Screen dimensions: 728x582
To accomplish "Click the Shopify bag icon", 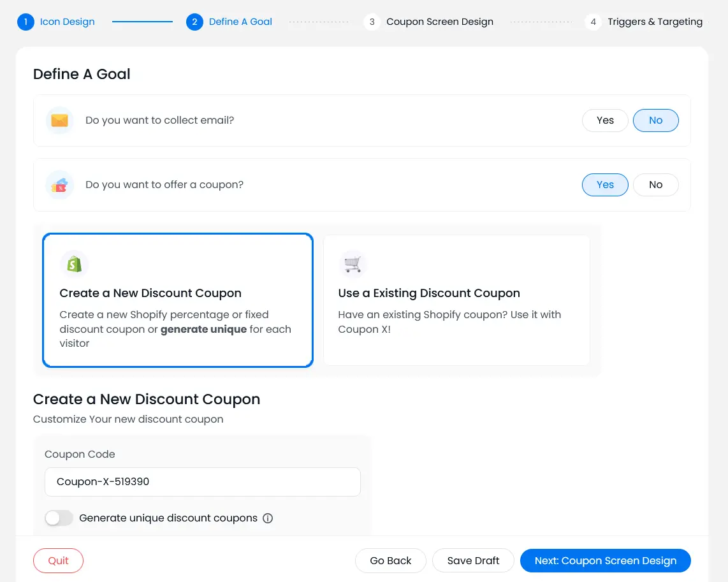I will pos(75,264).
